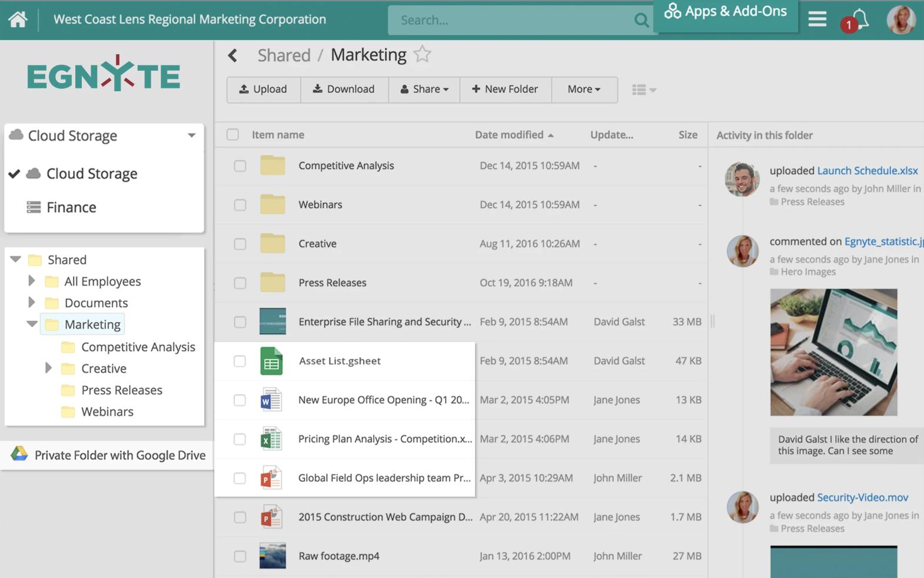Go back with the left chevron

[x=233, y=55]
